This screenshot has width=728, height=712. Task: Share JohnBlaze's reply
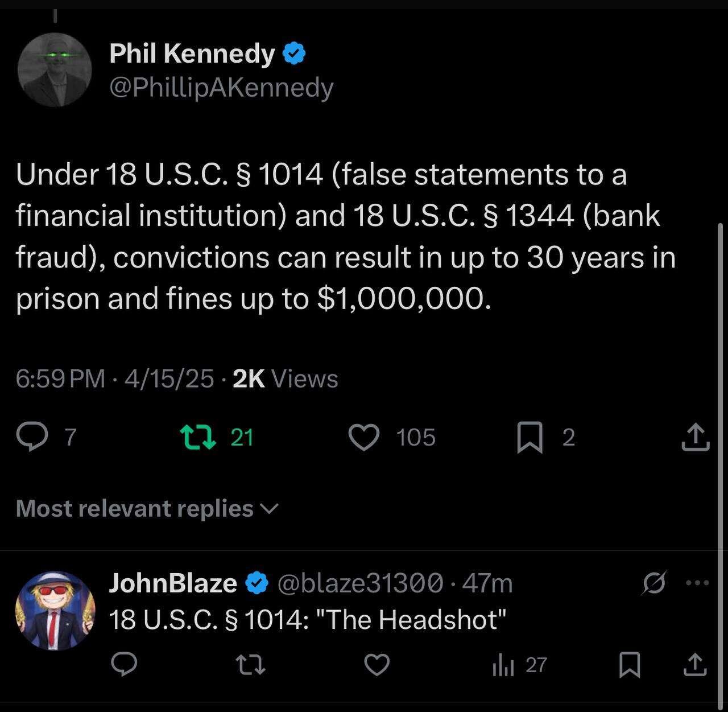coord(695,664)
